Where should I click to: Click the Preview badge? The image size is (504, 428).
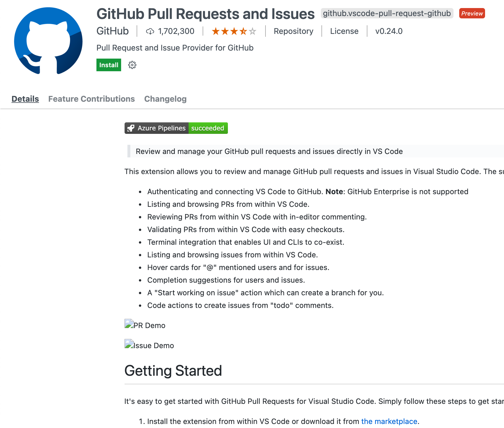tap(472, 13)
